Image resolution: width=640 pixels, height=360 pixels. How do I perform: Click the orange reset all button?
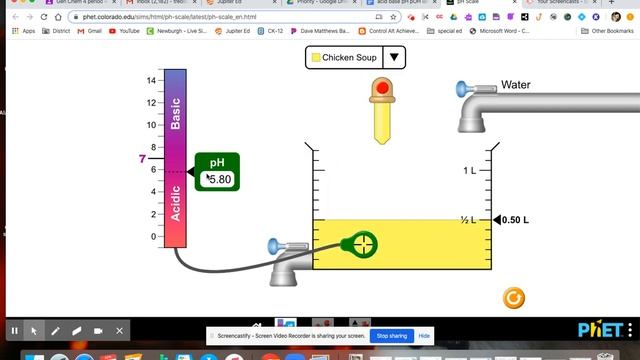click(x=513, y=298)
